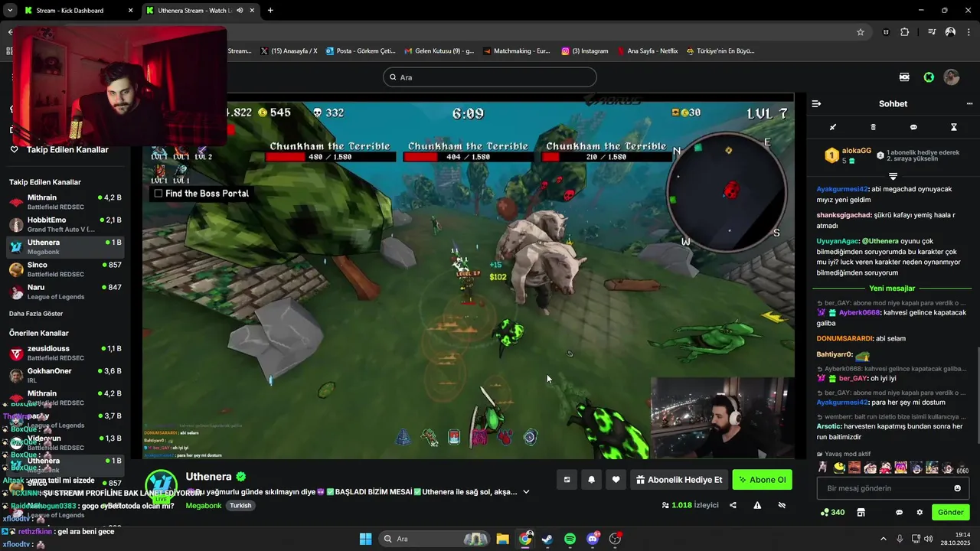Click the clip icon left of the bell
The width and height of the screenshot is (980, 551).
567,480
